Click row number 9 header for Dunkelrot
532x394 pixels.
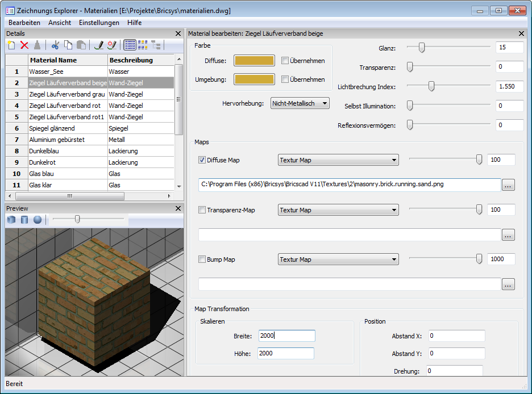tap(16, 162)
